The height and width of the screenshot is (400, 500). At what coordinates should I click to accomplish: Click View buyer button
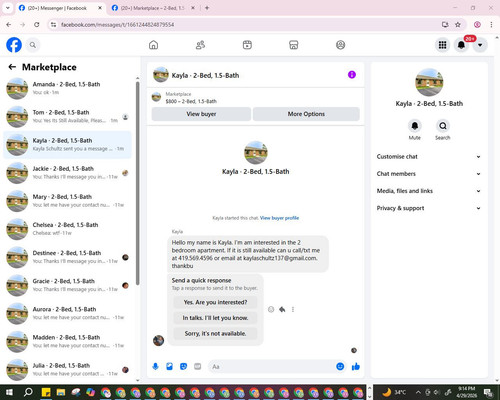[201, 114]
